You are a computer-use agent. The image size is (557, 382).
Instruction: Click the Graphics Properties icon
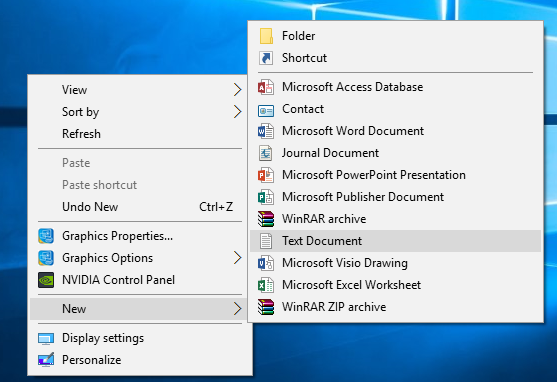(46, 236)
